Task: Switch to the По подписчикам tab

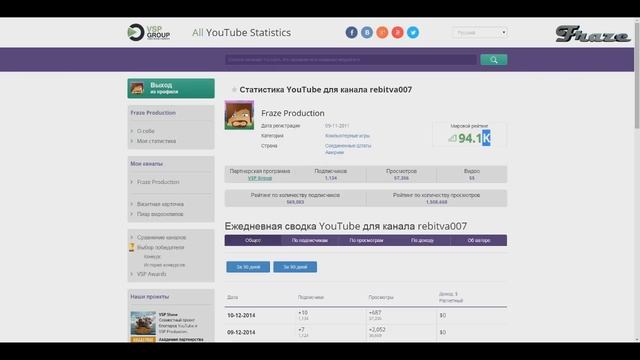Action: coord(310,240)
